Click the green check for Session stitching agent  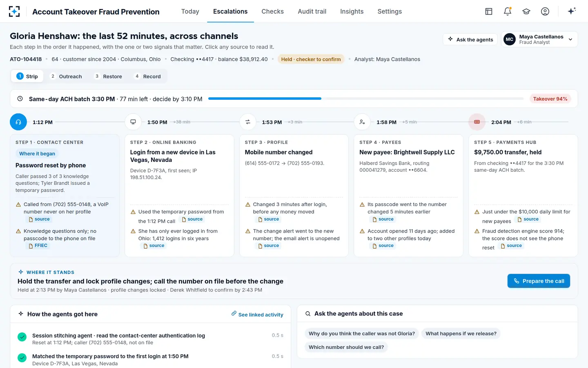click(22, 337)
